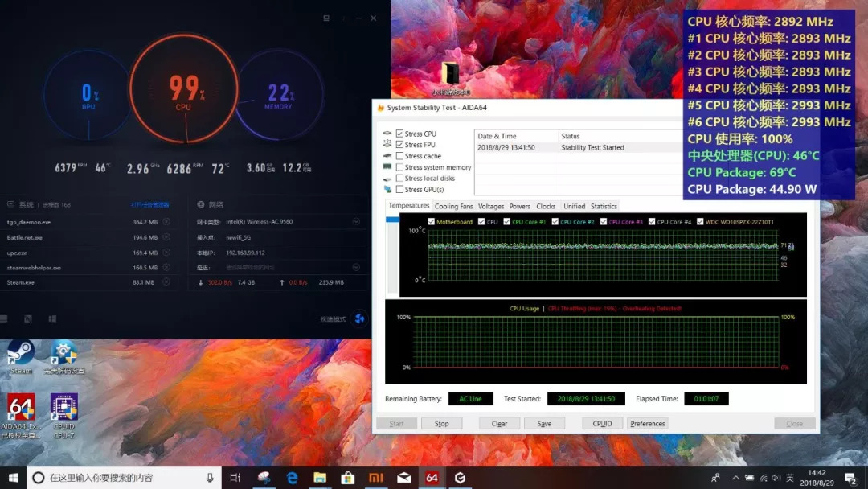Disable the Motherboard temperature checkbox
The height and width of the screenshot is (489, 868).
tap(430, 223)
